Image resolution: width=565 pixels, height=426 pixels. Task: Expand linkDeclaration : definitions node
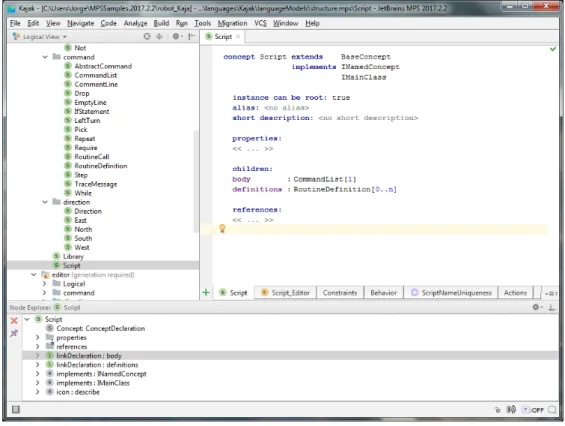tap(37, 365)
